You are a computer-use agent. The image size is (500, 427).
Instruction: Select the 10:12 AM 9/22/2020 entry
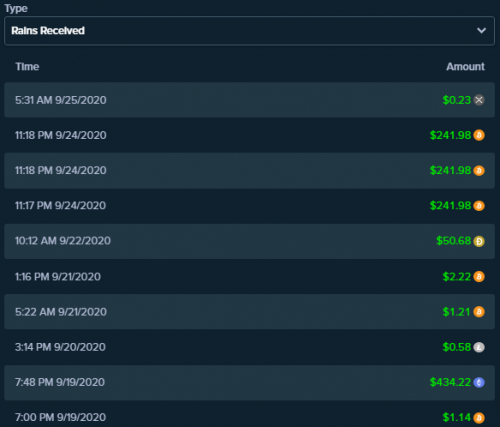point(249,241)
